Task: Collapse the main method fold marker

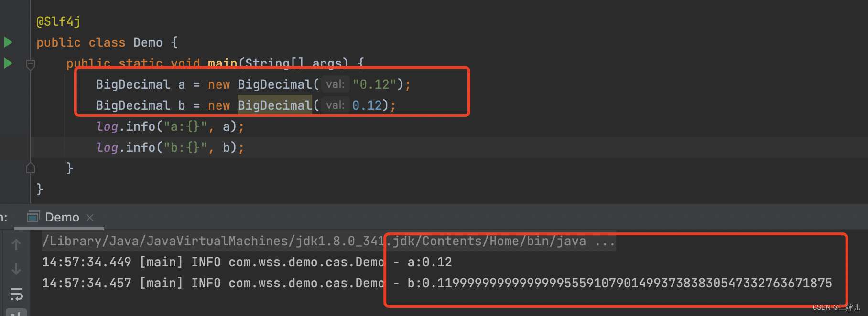Action: tap(31, 64)
